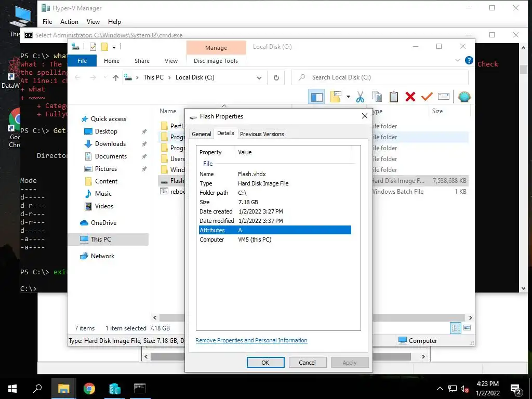Screen dimensions: 532x399
Task: Show hidden system tray icons
Action: pyautogui.click(x=440, y=389)
